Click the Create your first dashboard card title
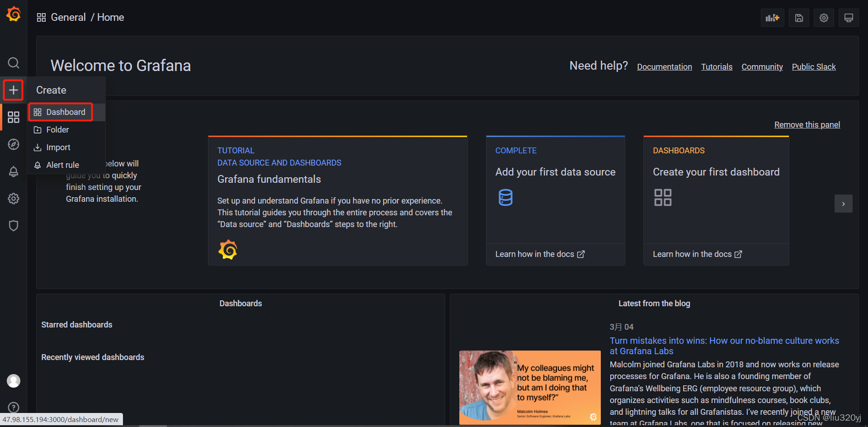 716,172
